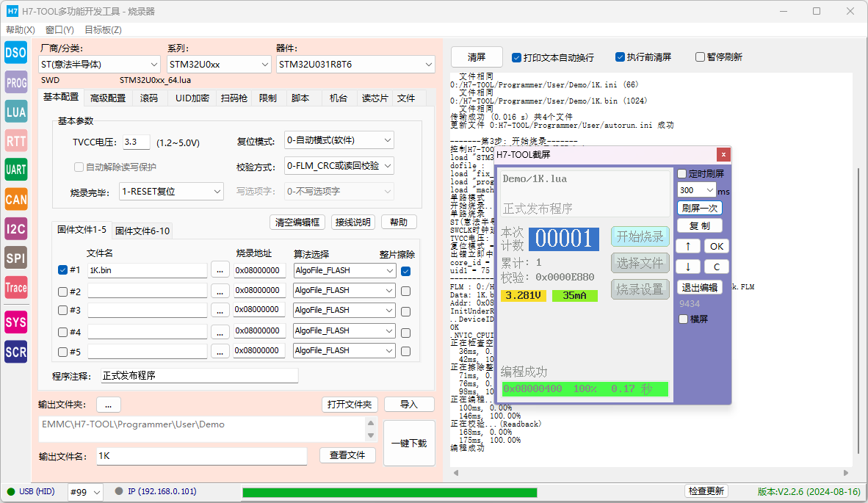Viewport: 868px width, 503px height.
Task: Open the UART sidebar icon
Action: point(15,170)
